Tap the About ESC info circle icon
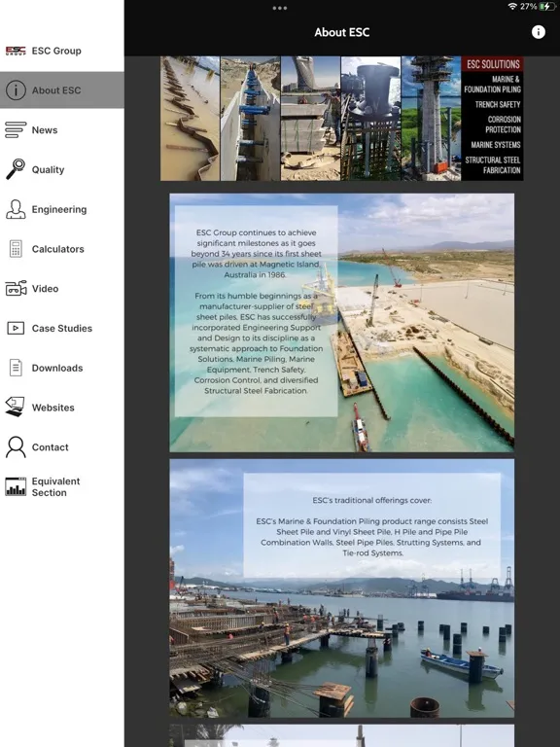The image size is (560, 747). click(16, 90)
